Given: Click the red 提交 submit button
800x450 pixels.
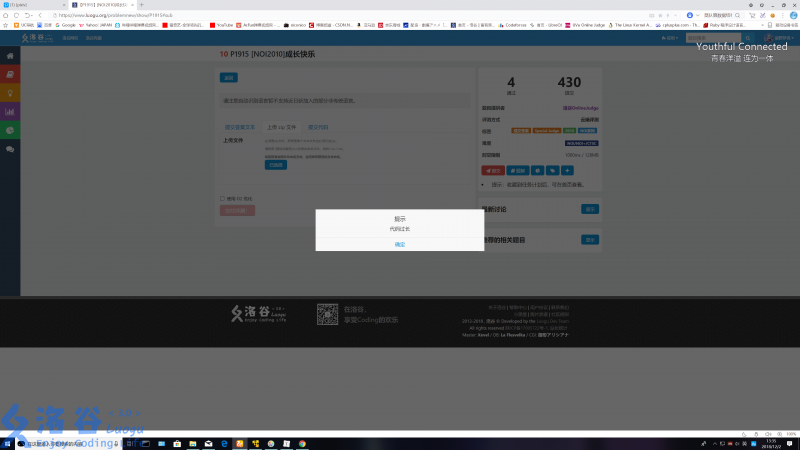Looking at the screenshot, I should 492,170.
